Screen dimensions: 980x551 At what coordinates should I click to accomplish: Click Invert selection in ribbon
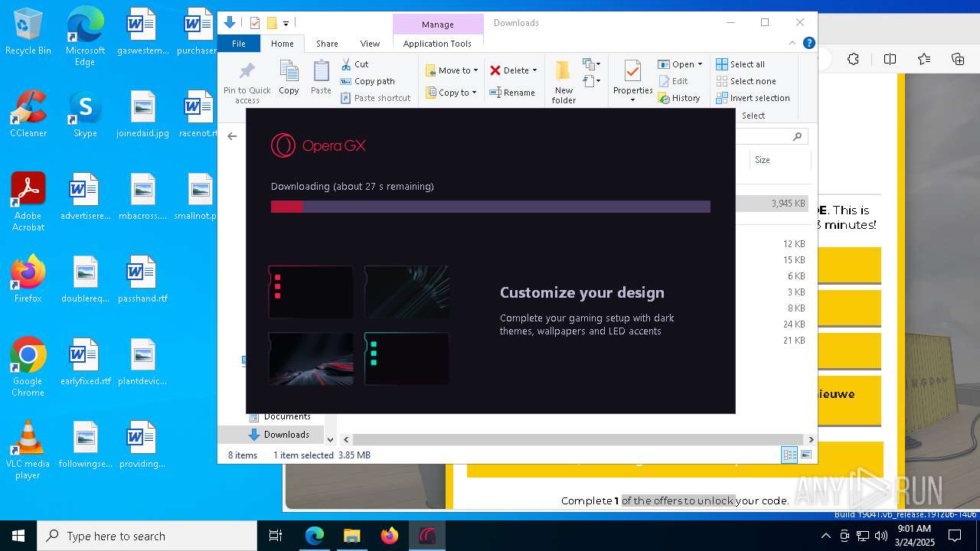coord(753,98)
